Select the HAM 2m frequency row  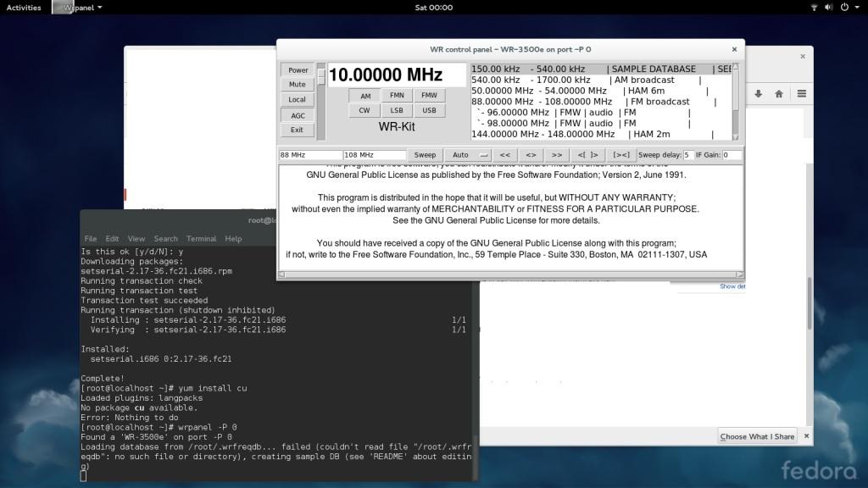pyautogui.click(x=601, y=134)
